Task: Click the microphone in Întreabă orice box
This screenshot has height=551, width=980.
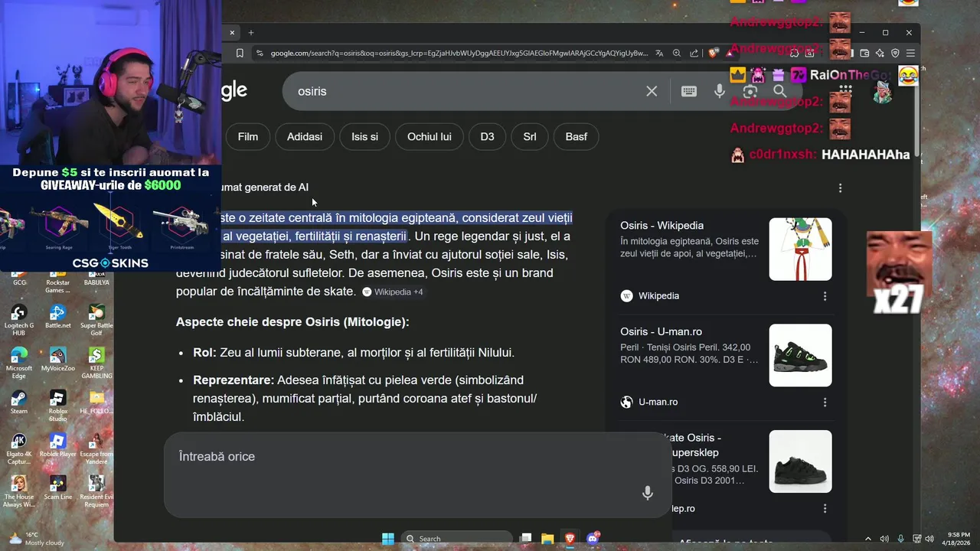Action: tap(648, 494)
